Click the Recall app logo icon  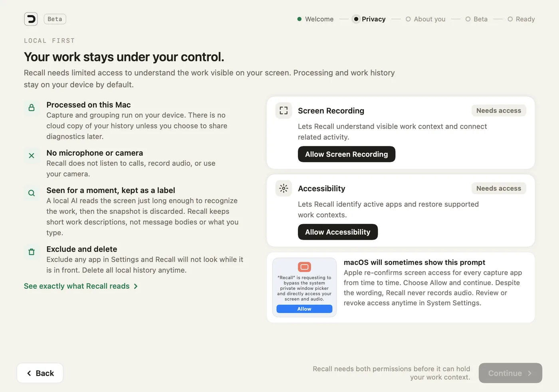click(x=31, y=19)
